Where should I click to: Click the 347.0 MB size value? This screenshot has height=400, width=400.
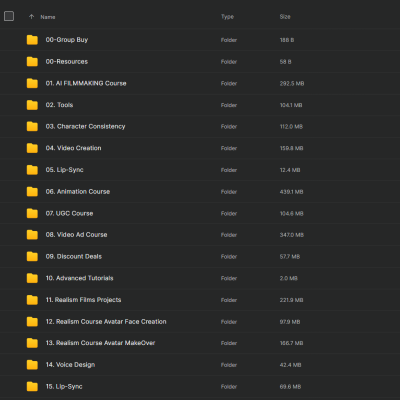click(x=292, y=235)
